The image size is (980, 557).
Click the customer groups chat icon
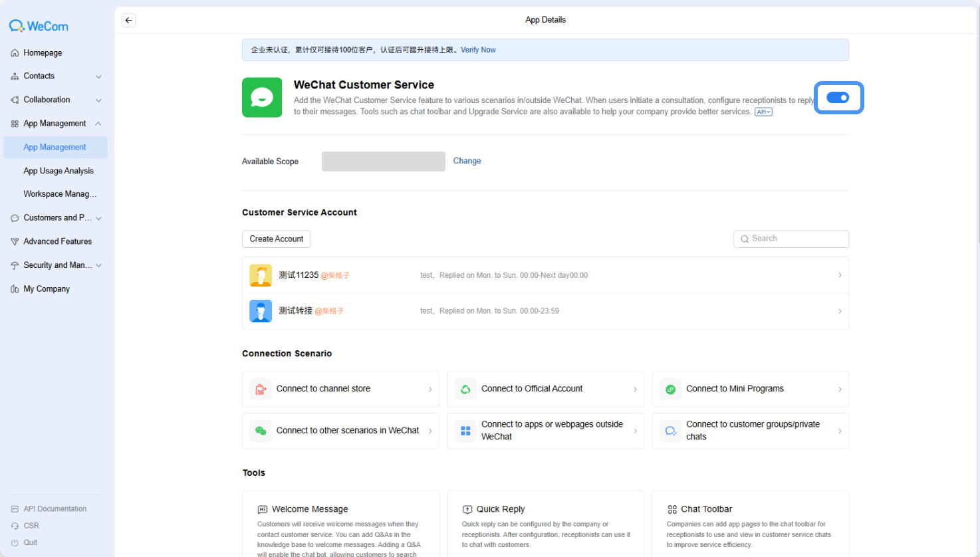(x=670, y=431)
